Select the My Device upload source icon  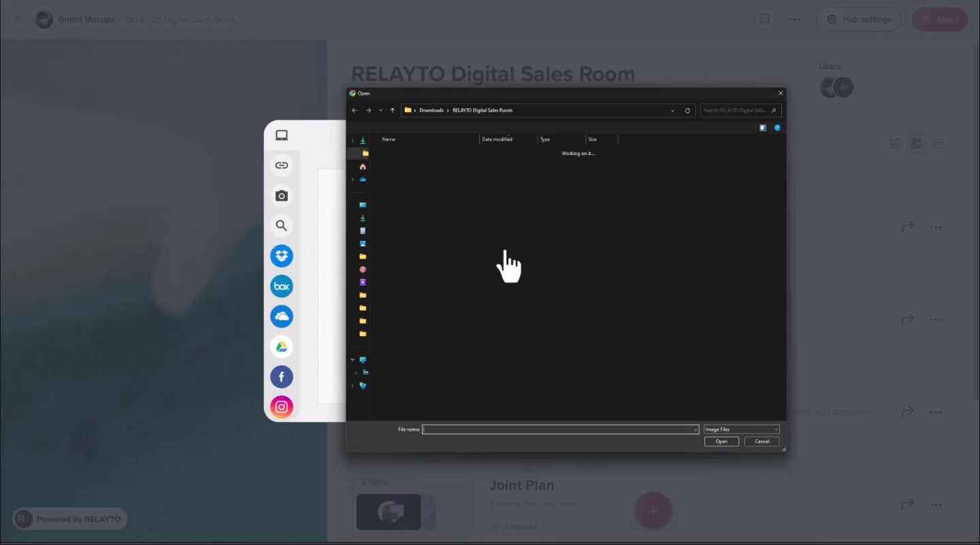(282, 135)
